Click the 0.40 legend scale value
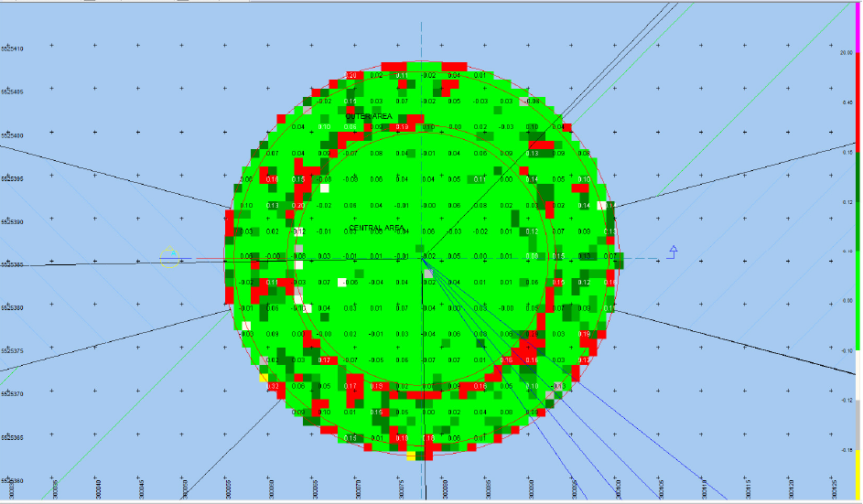Viewport: 863px width, 504px height. click(847, 102)
